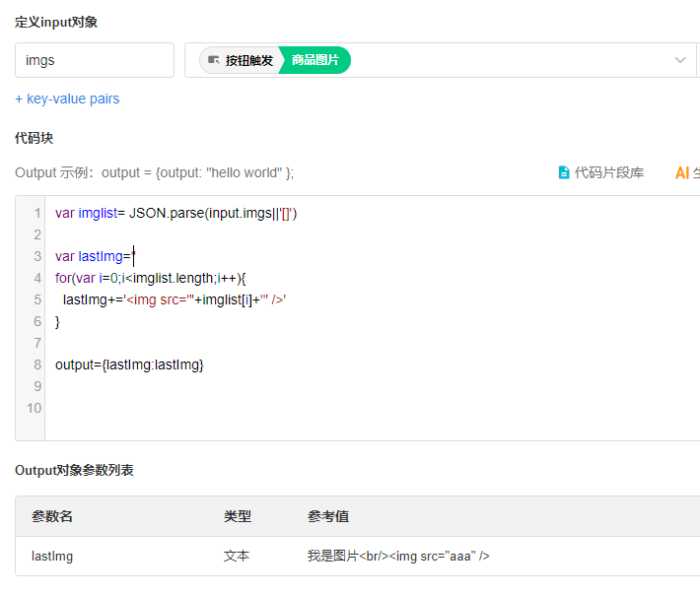Click the 参考值 column header

pos(328,516)
